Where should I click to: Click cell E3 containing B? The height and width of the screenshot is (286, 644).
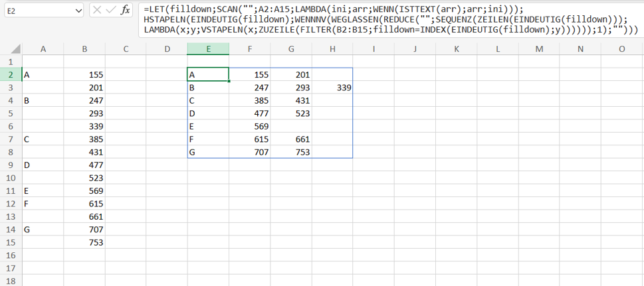pyautogui.click(x=208, y=88)
